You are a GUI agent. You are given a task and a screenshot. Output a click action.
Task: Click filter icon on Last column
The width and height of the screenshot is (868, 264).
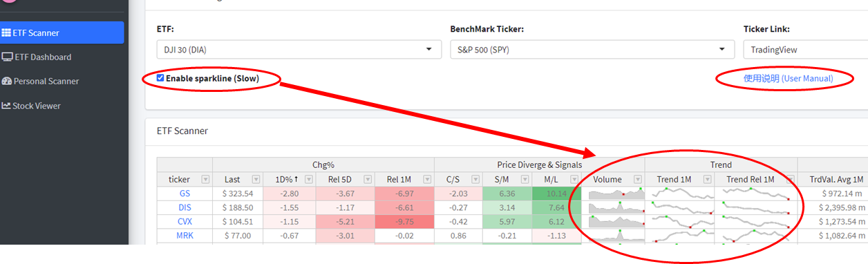(256, 179)
